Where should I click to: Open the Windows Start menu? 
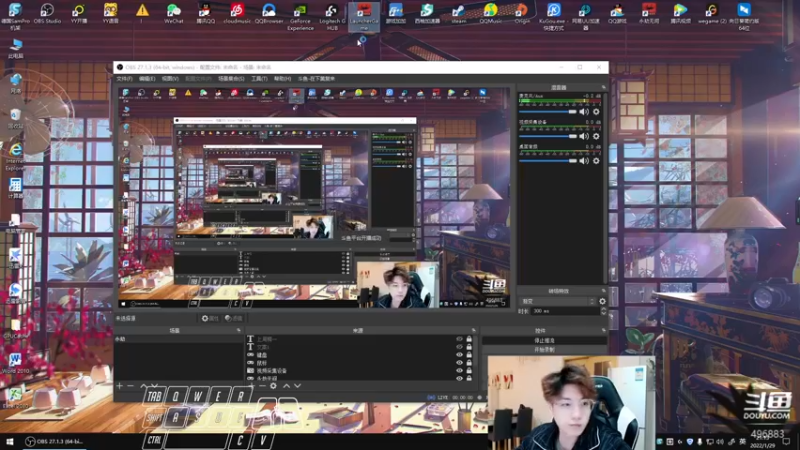tap(9, 442)
